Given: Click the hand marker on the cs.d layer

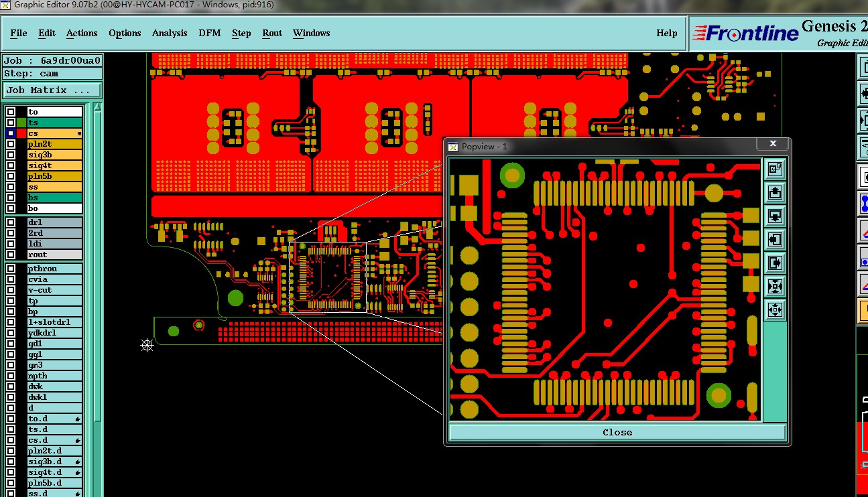Looking at the screenshot, I should [78, 440].
